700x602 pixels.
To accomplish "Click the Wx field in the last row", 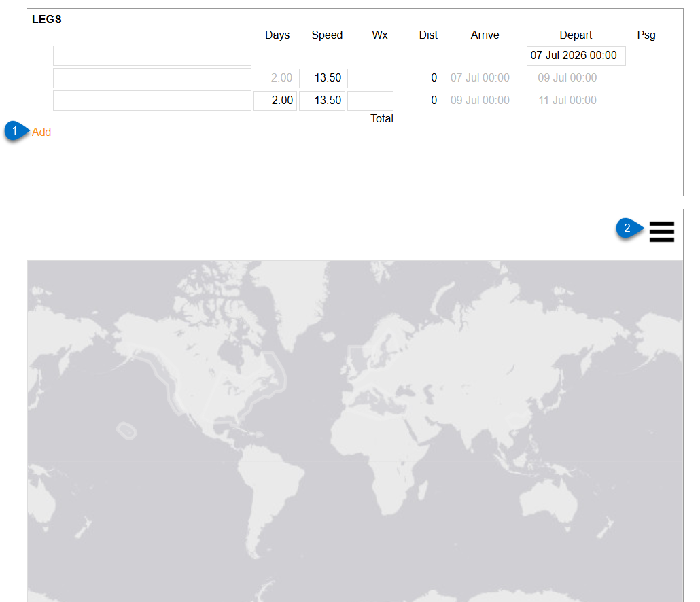I will (x=370, y=101).
